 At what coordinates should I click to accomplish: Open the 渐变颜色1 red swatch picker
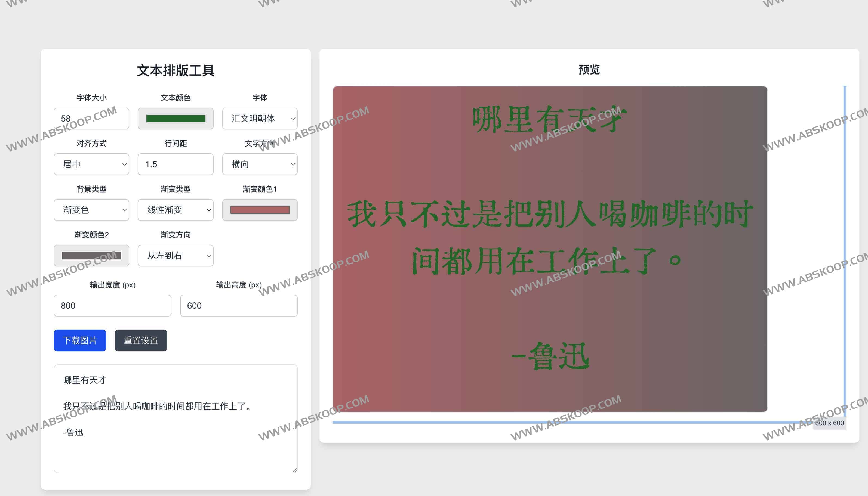[x=260, y=210]
